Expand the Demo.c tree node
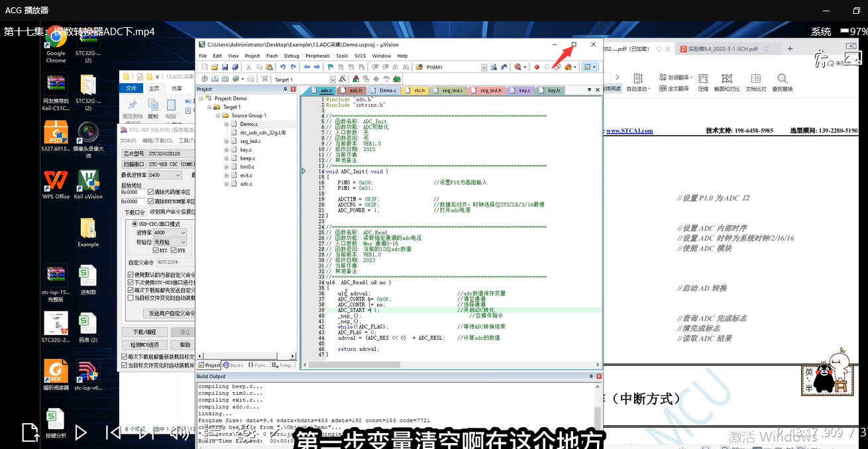The width and height of the screenshot is (868, 449). tap(227, 124)
